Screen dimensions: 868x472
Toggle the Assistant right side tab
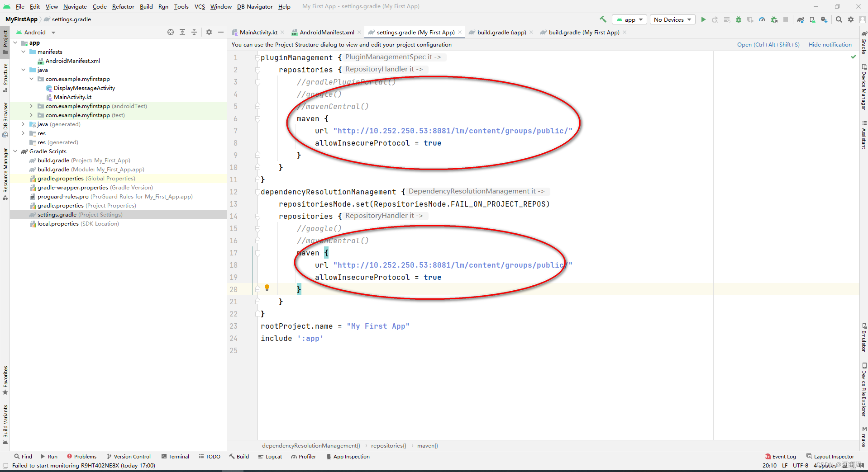click(x=863, y=135)
